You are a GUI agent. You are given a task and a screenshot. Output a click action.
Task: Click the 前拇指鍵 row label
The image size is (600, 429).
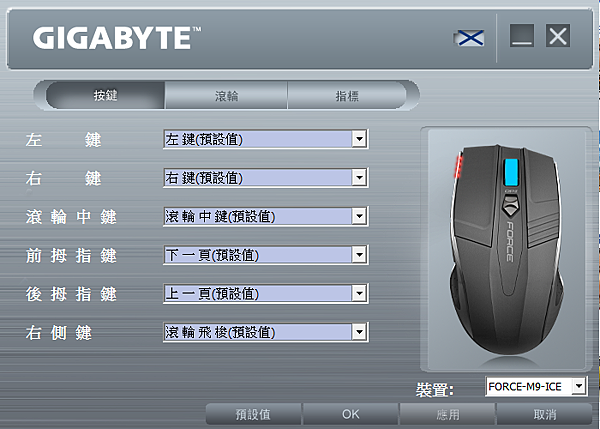[x=71, y=256]
